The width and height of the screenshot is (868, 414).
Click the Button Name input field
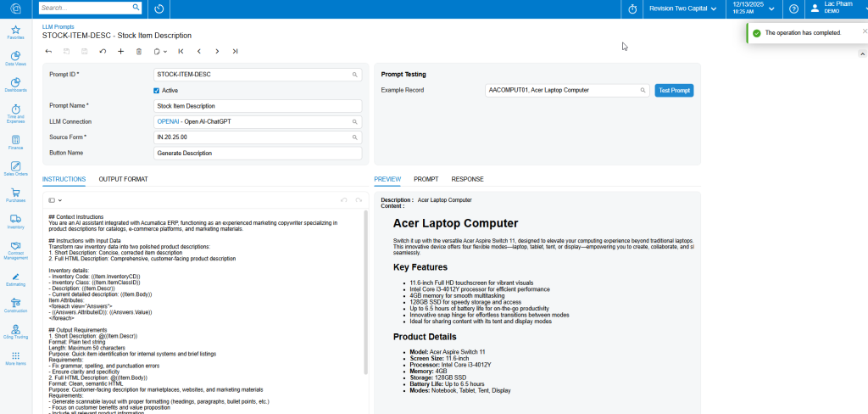258,153
